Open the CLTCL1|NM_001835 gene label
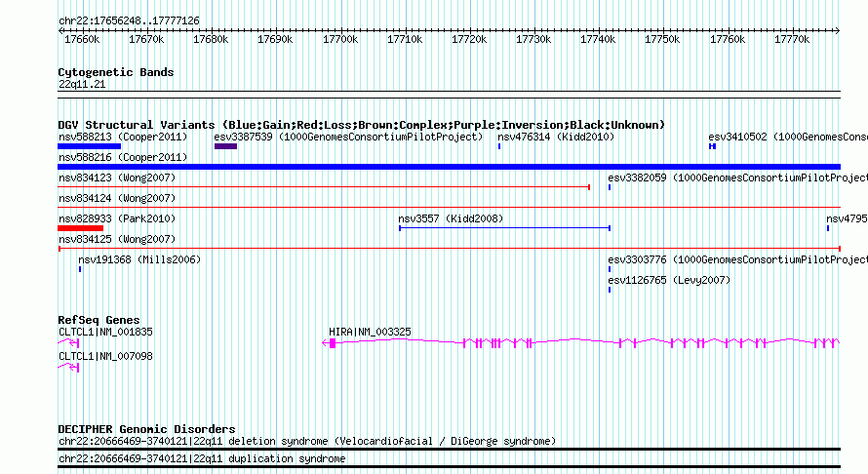 coord(105,332)
